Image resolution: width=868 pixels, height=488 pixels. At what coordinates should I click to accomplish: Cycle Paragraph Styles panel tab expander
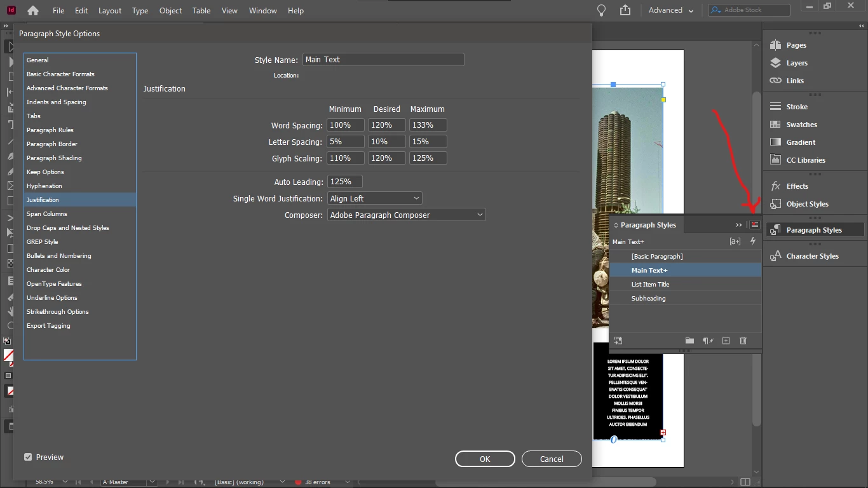[x=616, y=225]
